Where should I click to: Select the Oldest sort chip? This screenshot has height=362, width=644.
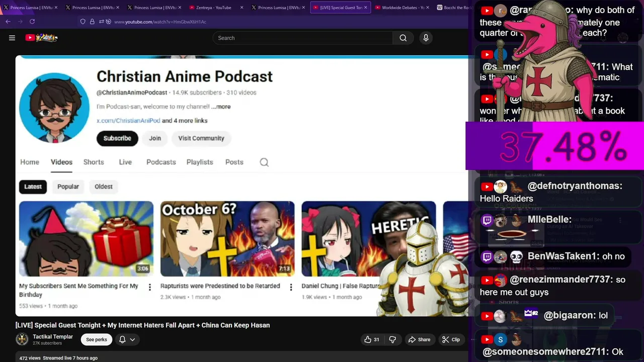pyautogui.click(x=104, y=187)
